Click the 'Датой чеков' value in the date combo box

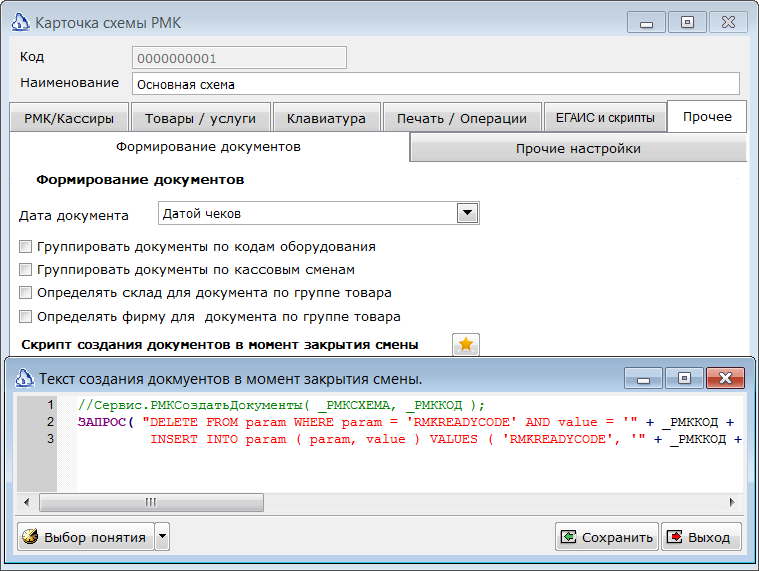[x=201, y=213]
